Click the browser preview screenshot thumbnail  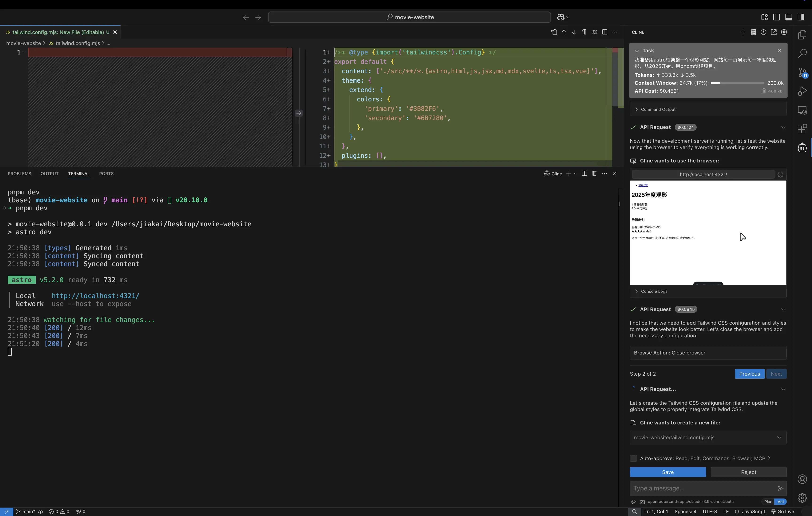coord(708,233)
